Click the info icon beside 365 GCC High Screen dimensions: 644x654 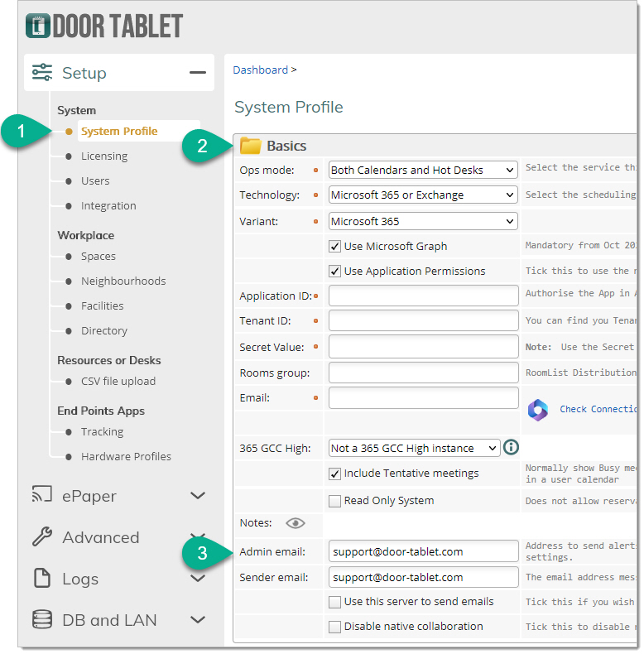[x=512, y=448]
